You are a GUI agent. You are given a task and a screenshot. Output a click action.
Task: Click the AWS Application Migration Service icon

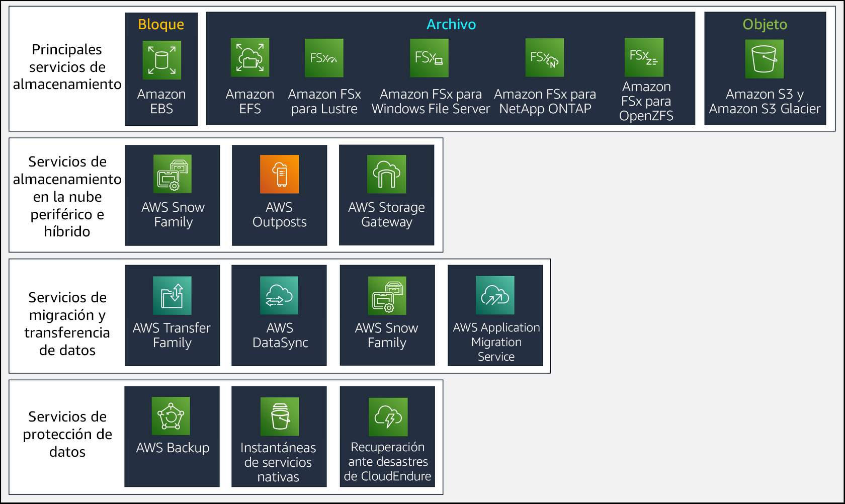click(495, 295)
